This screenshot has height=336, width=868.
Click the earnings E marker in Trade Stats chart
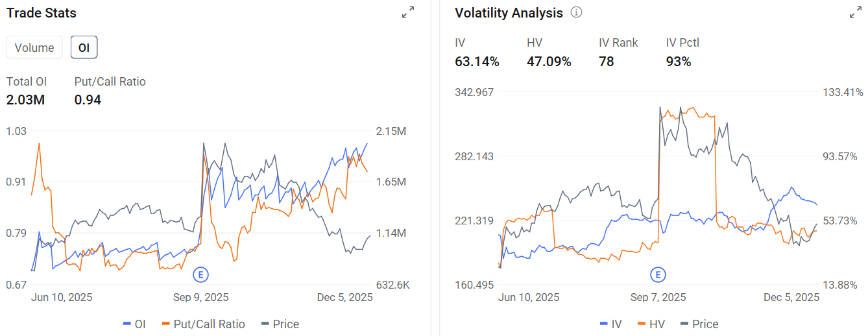200,275
